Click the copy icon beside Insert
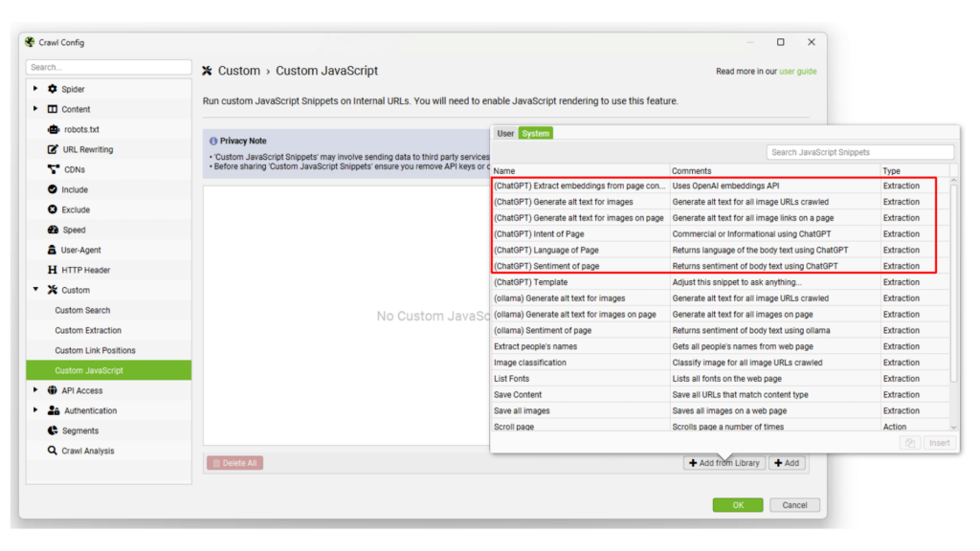This screenshot has height=551, width=980. (x=910, y=443)
